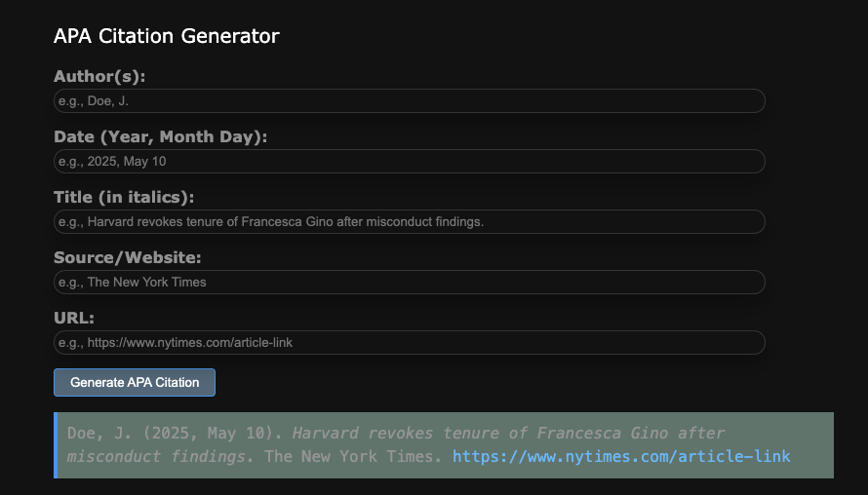Screen dimensions: 868x495
Task: Click "The New York Times" in the citation output
Action: 353,456
